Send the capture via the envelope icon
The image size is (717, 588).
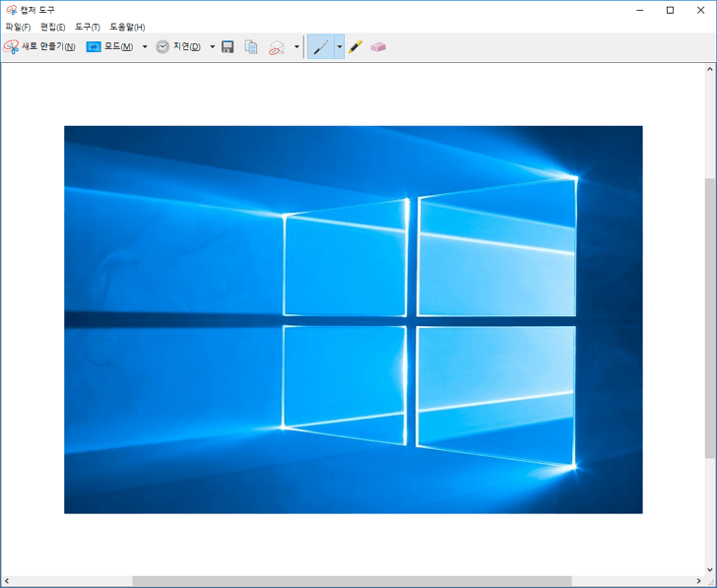(x=276, y=47)
